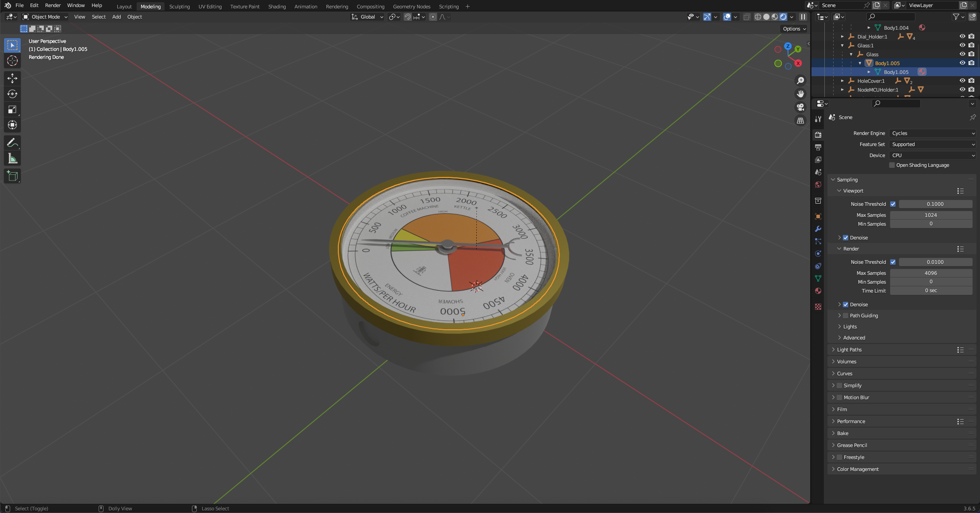Expand the Light Paths panel
The image size is (980, 513).
pos(849,350)
